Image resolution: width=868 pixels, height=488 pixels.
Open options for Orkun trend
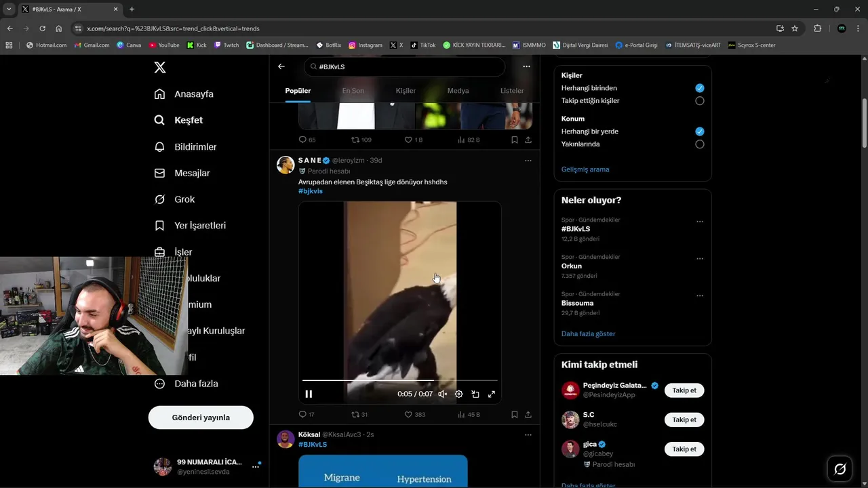[700, 259]
